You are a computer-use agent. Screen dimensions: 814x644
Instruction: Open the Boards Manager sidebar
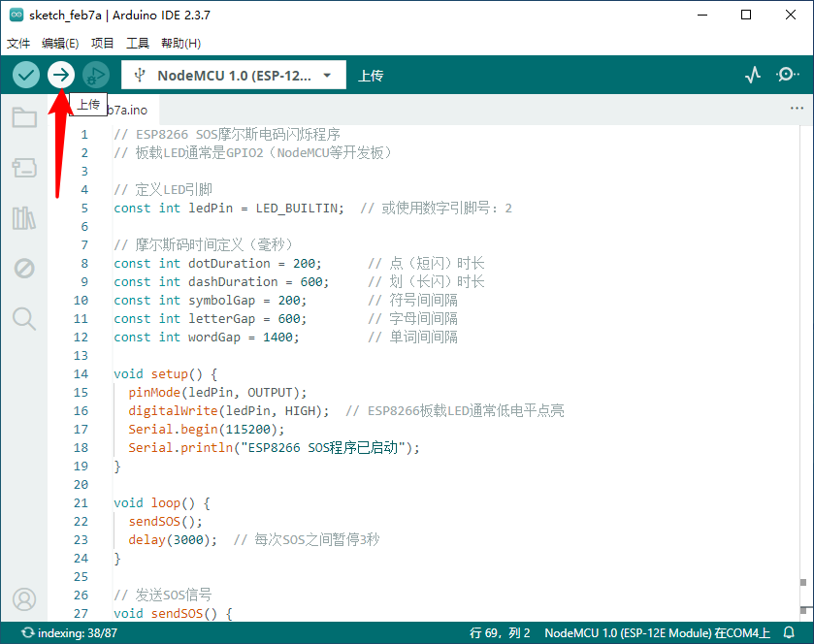coord(24,169)
